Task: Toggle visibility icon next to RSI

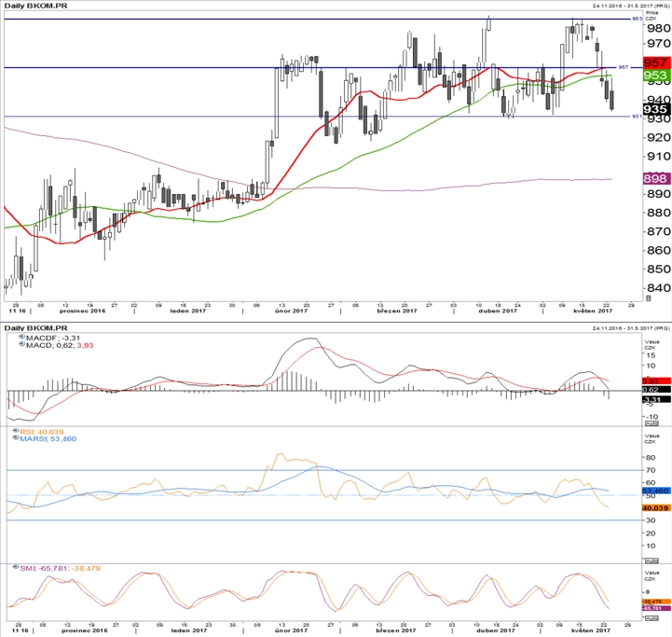Action: (16, 431)
